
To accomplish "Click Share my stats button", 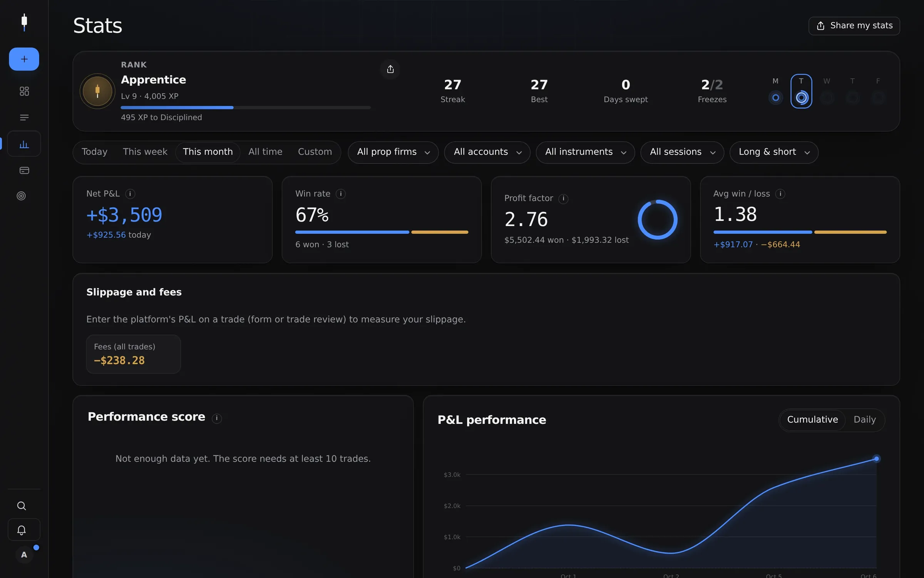I will 854,26.
